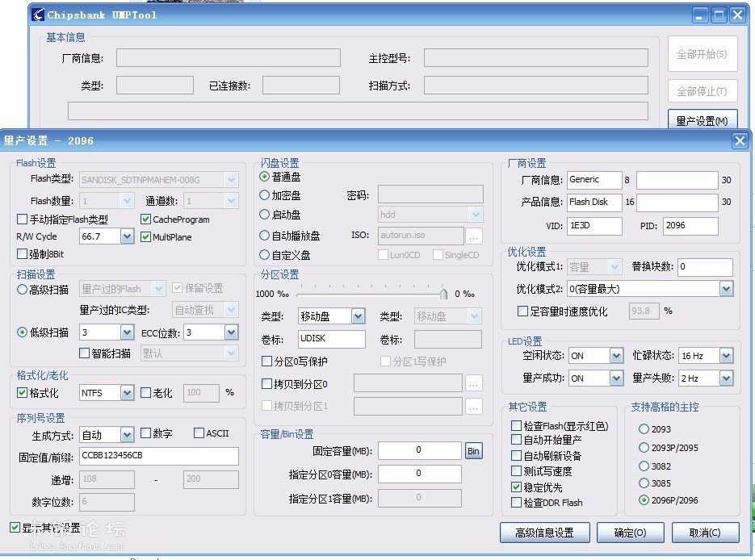Click the UDISK volume label field

pyautogui.click(x=332, y=340)
